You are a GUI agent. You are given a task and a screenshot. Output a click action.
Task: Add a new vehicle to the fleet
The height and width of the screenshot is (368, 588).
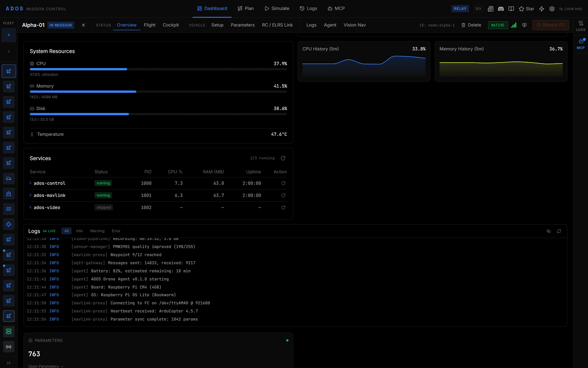8,35
